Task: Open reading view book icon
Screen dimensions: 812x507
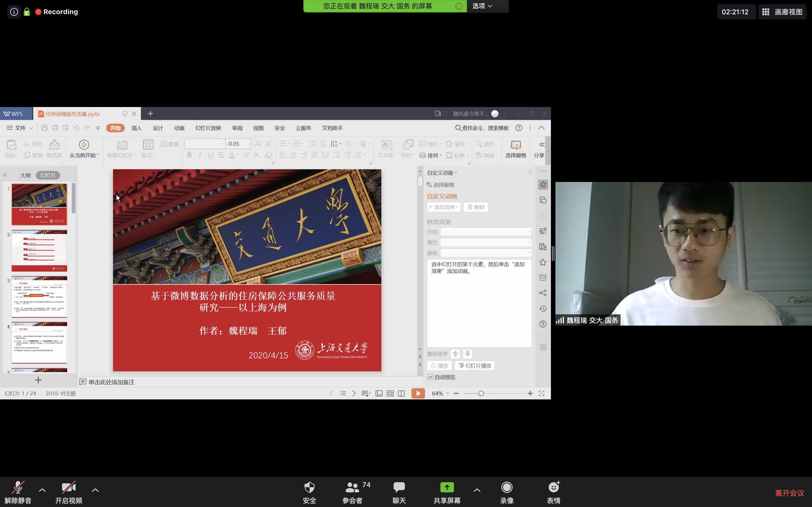Action: pyautogui.click(x=401, y=393)
